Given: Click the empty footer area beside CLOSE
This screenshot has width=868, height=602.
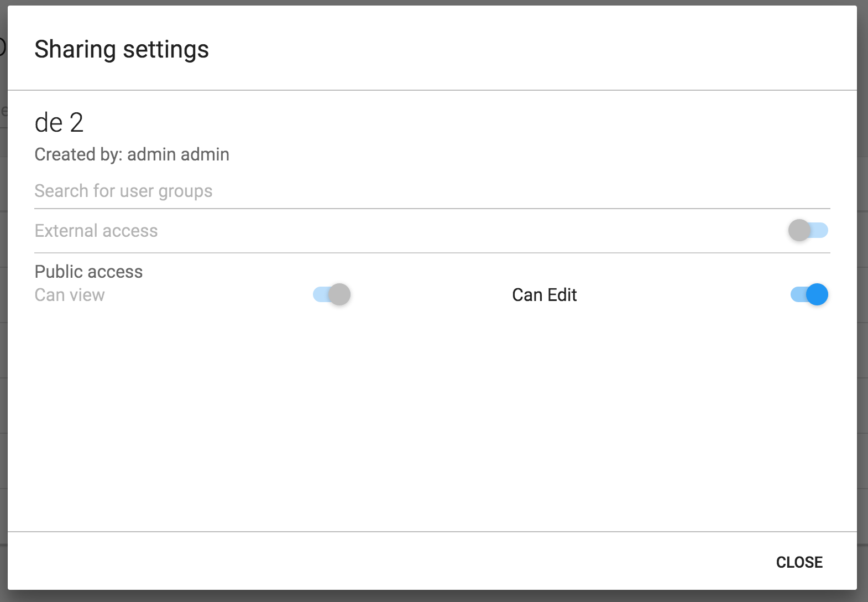Looking at the screenshot, I should point(387,561).
